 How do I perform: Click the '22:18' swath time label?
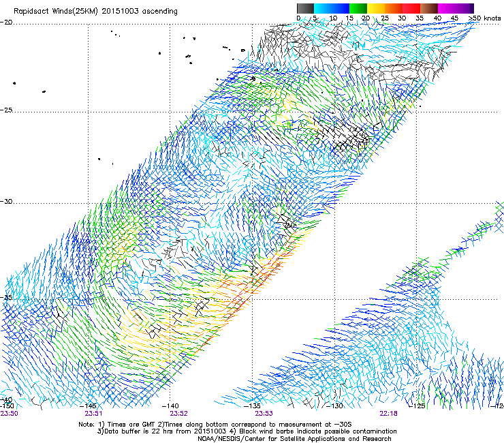[x=388, y=414]
